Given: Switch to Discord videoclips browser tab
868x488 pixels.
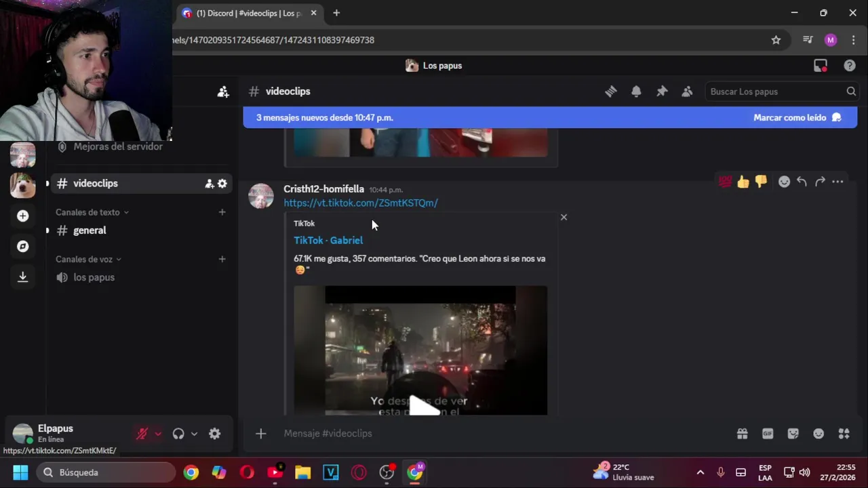Looking at the screenshot, I should [x=249, y=13].
